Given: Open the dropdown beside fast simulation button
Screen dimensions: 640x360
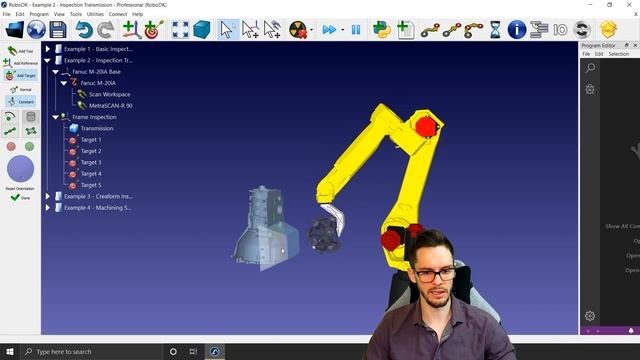Looking at the screenshot, I should (342, 30).
